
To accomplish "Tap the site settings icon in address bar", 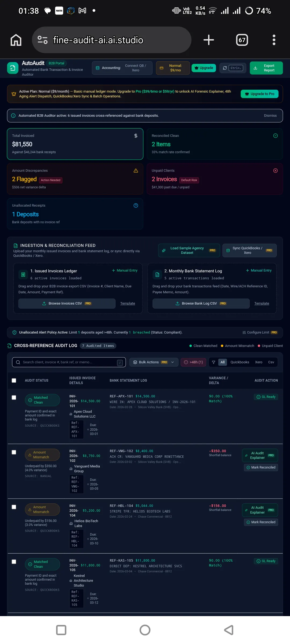I will coord(42,40).
